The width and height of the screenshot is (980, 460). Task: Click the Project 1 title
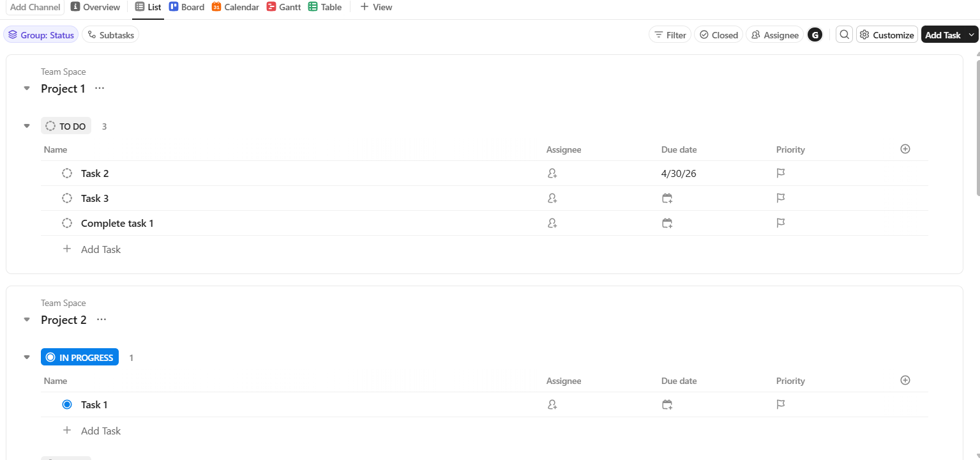click(x=63, y=88)
